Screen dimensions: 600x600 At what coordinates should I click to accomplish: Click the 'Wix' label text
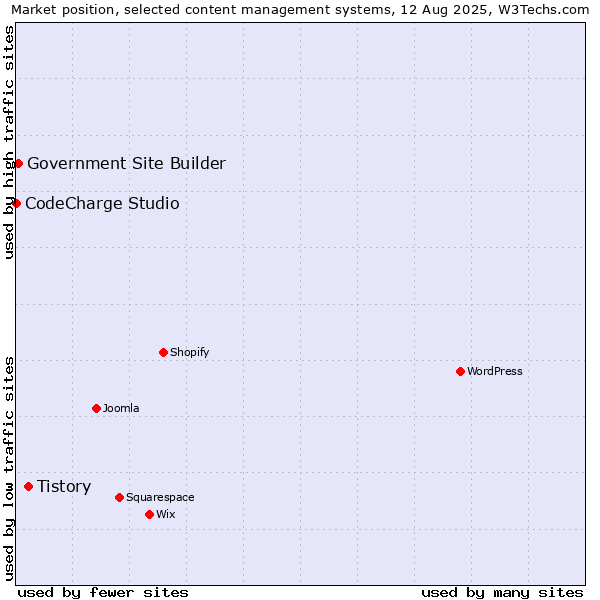pos(166,514)
